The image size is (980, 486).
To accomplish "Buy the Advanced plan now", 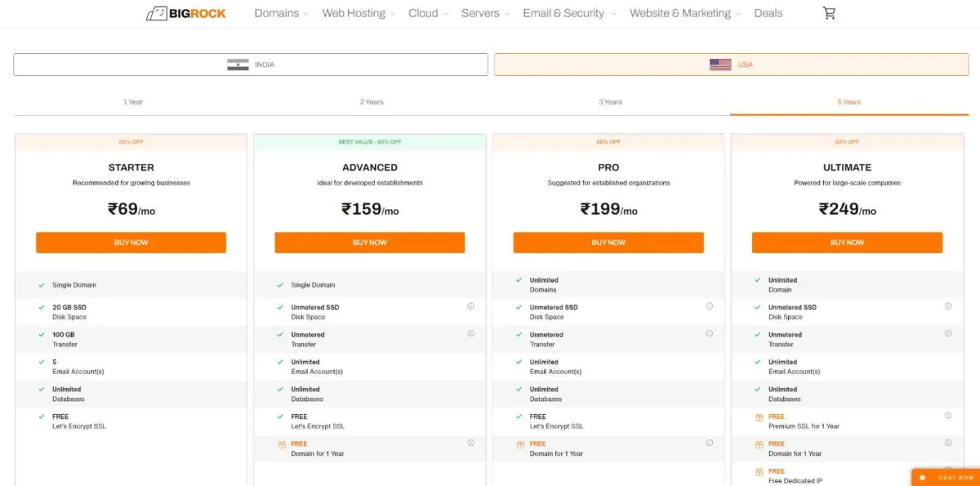I will point(369,243).
